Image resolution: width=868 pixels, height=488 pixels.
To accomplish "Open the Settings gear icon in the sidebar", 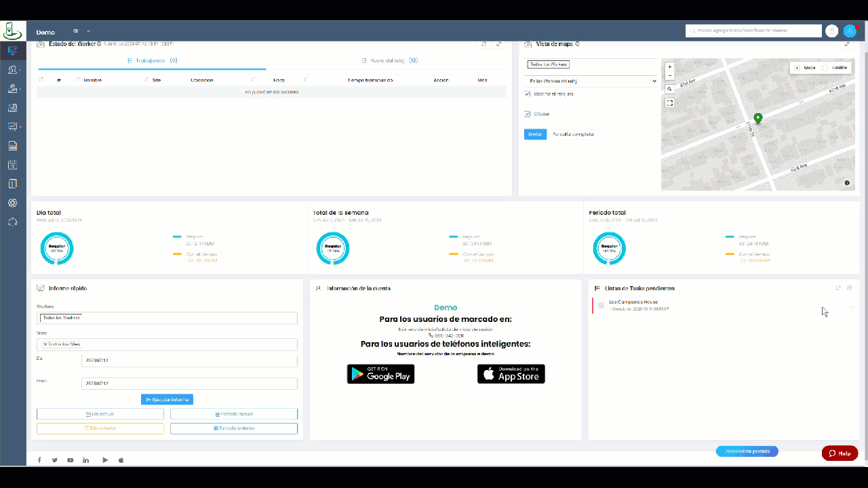I will coord(12,202).
